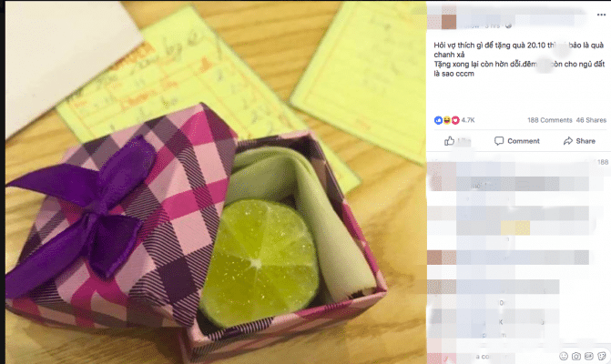
Task: Open the 4.7K reactions list
Action: click(468, 120)
